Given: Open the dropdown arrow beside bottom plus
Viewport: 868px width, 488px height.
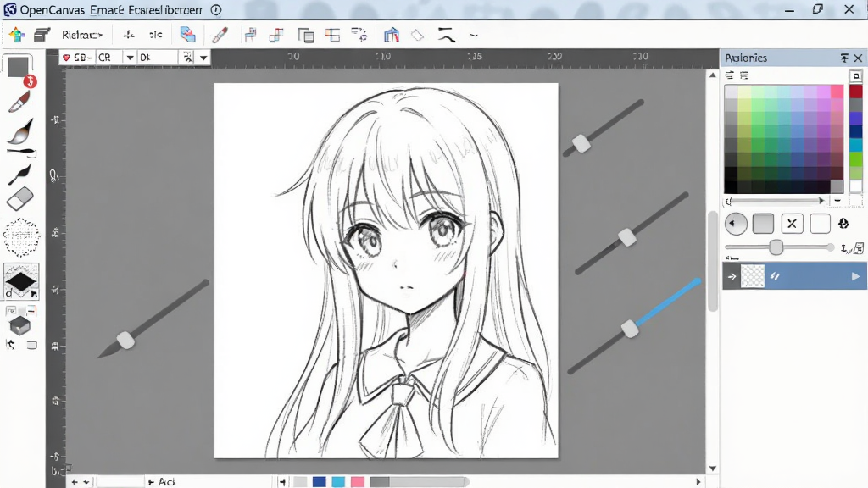Looking at the screenshot, I should [86, 482].
